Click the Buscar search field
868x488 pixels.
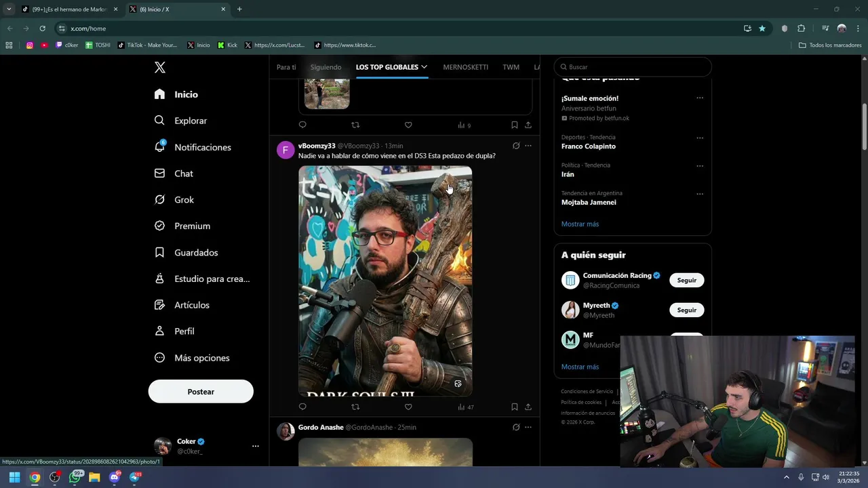pyautogui.click(x=633, y=67)
